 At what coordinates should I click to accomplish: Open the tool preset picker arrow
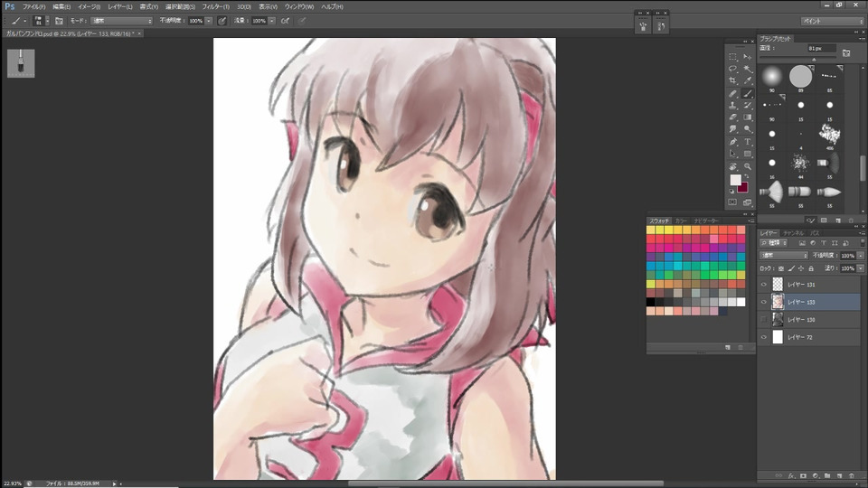(x=25, y=21)
